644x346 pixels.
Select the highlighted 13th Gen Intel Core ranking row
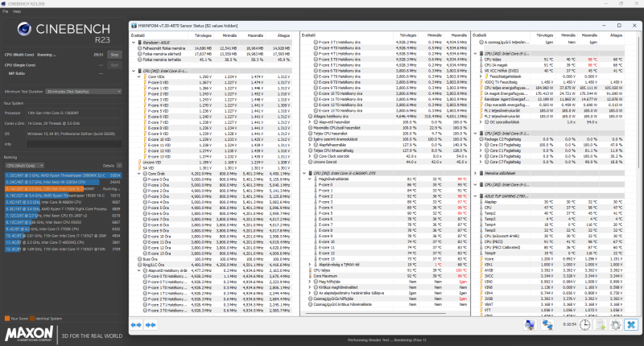pyautogui.click(x=64, y=189)
